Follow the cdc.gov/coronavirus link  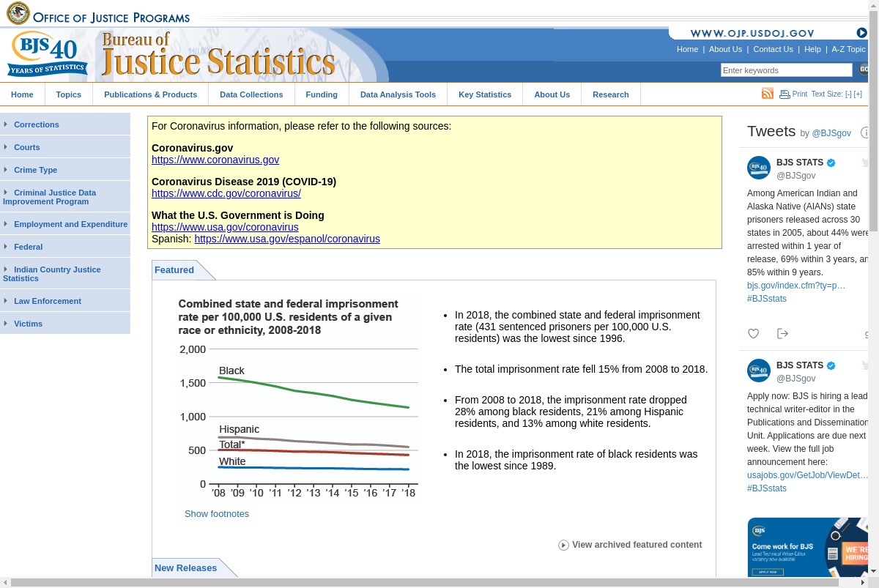[226, 193]
